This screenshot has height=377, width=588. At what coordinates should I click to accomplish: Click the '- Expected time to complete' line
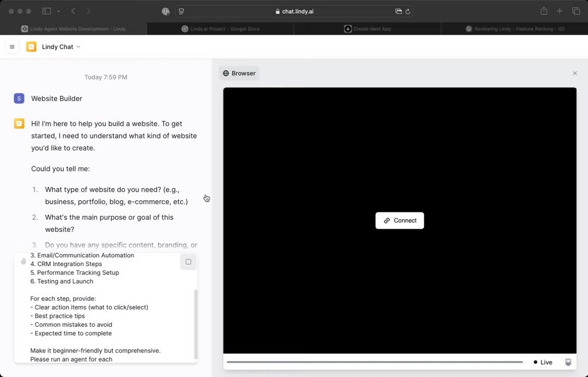tap(71, 333)
